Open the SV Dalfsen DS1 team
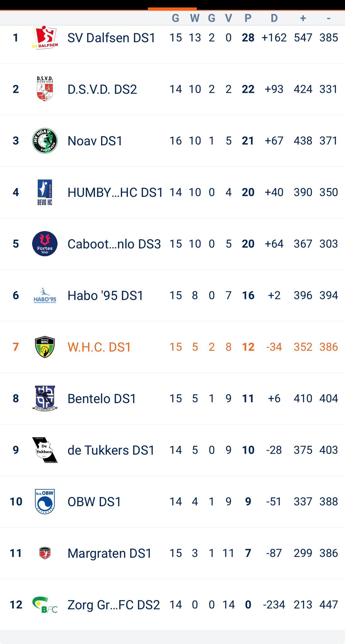 click(x=111, y=38)
